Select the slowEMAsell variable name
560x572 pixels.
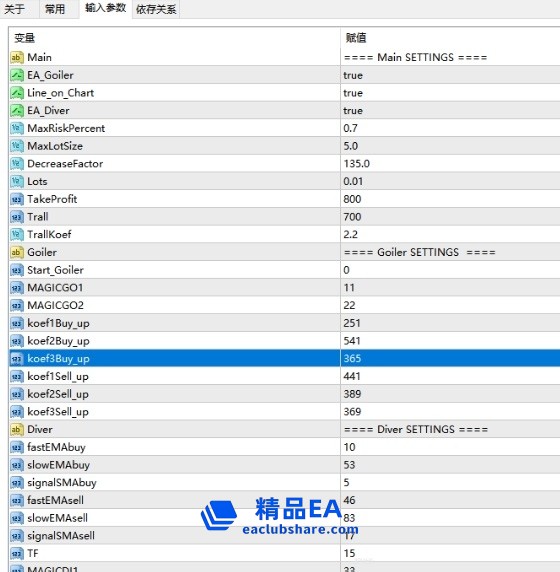click(x=57, y=518)
